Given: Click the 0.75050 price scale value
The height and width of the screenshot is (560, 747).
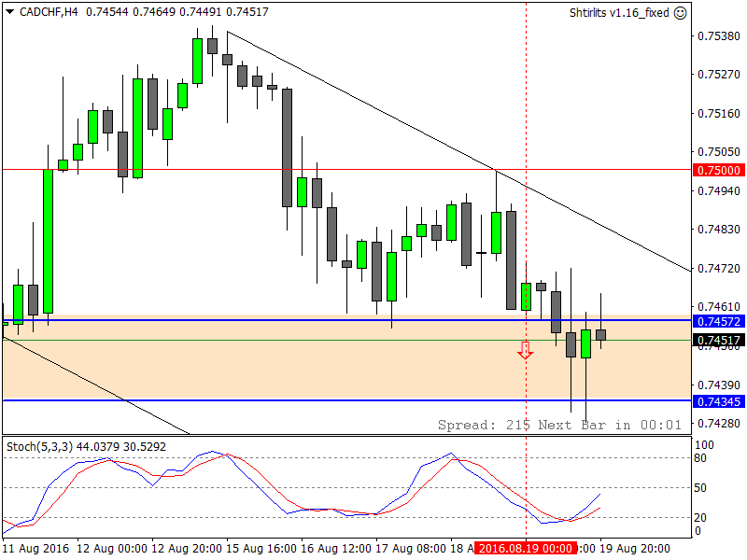Looking at the screenshot, I should (718, 152).
